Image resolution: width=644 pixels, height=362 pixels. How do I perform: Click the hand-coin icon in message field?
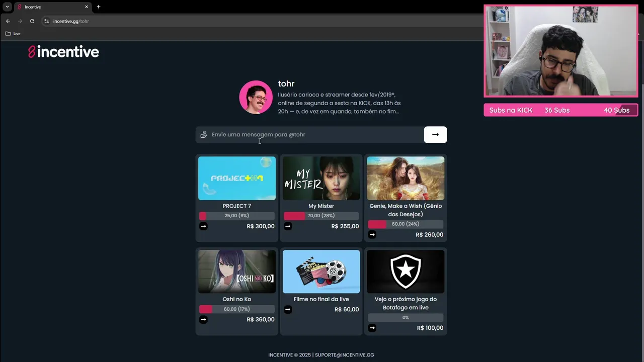tap(204, 135)
